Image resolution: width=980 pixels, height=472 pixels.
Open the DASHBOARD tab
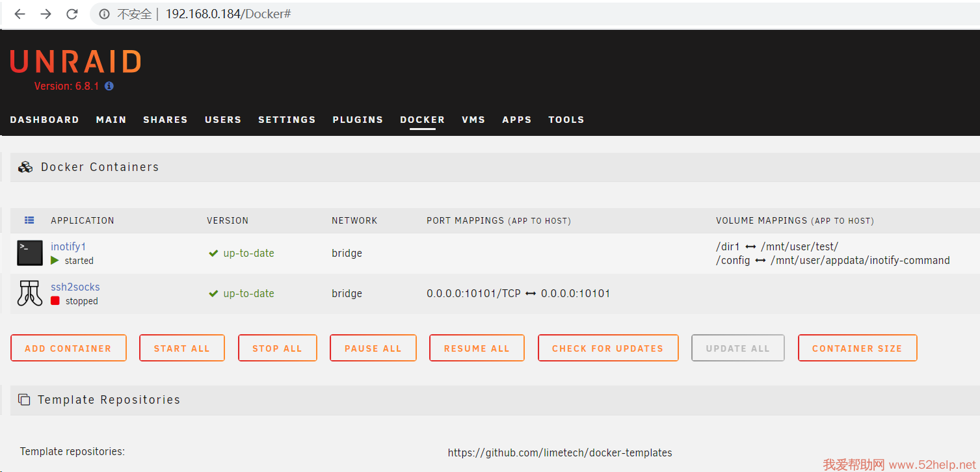tap(44, 120)
